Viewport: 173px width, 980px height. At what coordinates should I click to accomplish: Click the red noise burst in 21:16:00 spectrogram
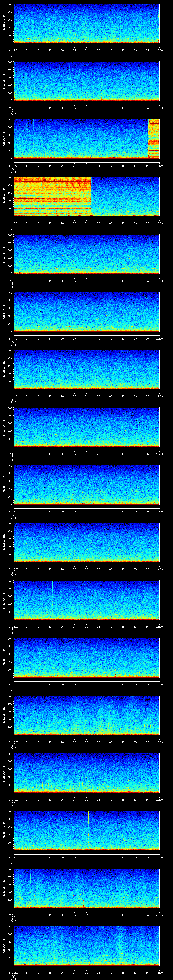[x=154, y=139]
